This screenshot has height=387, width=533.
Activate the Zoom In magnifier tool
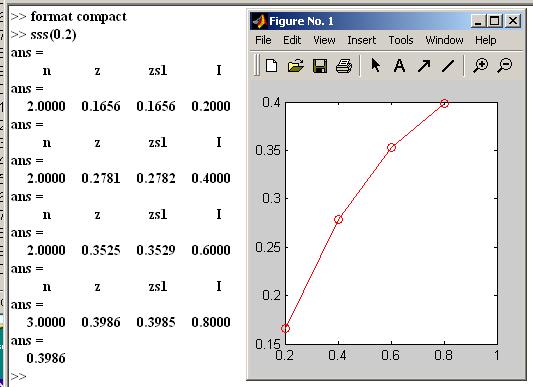point(480,65)
